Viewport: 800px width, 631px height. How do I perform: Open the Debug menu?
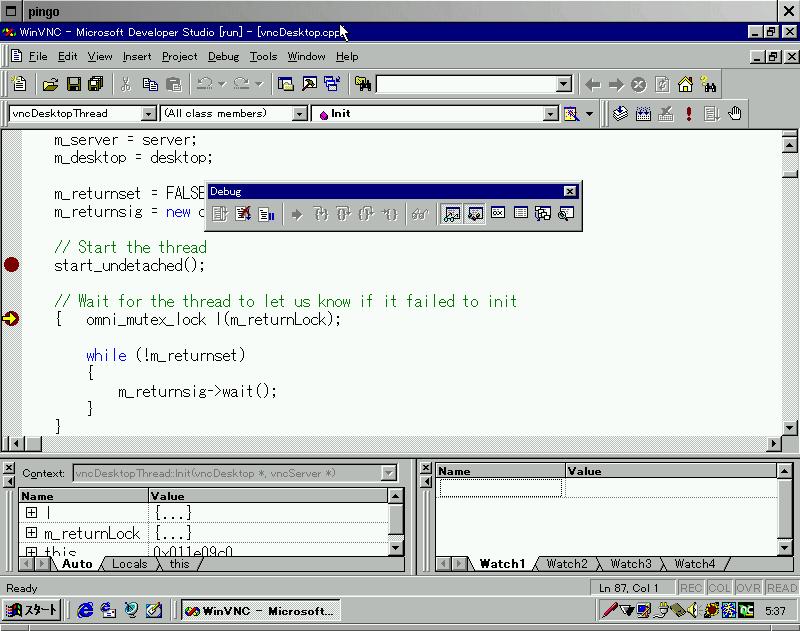point(223,56)
